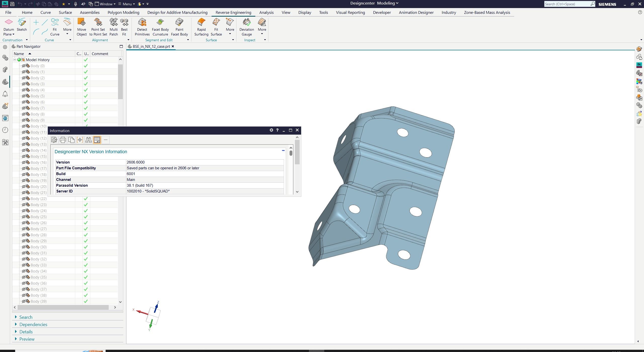Select the Point tool in Curve group
644x352 pixels.
pos(36,22)
